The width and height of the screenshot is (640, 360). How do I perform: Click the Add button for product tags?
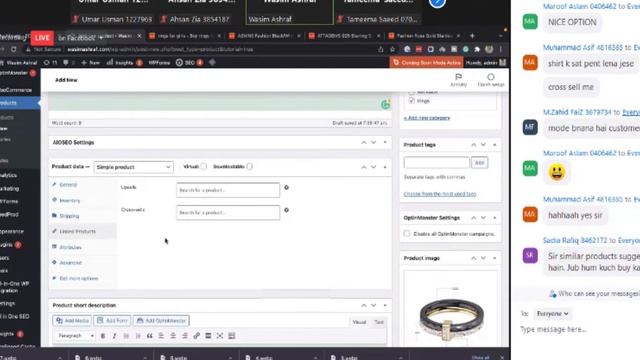(x=480, y=163)
